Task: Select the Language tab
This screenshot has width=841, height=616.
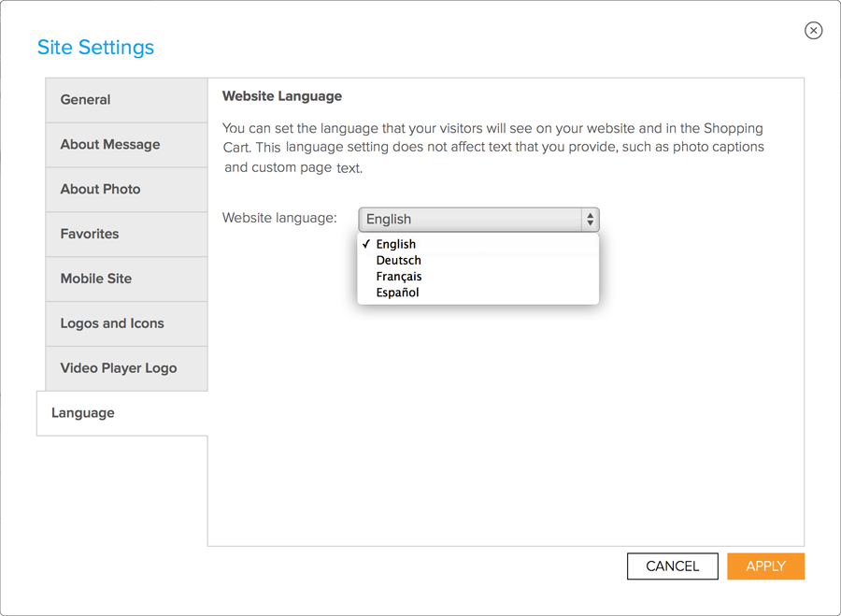Action: (x=122, y=413)
